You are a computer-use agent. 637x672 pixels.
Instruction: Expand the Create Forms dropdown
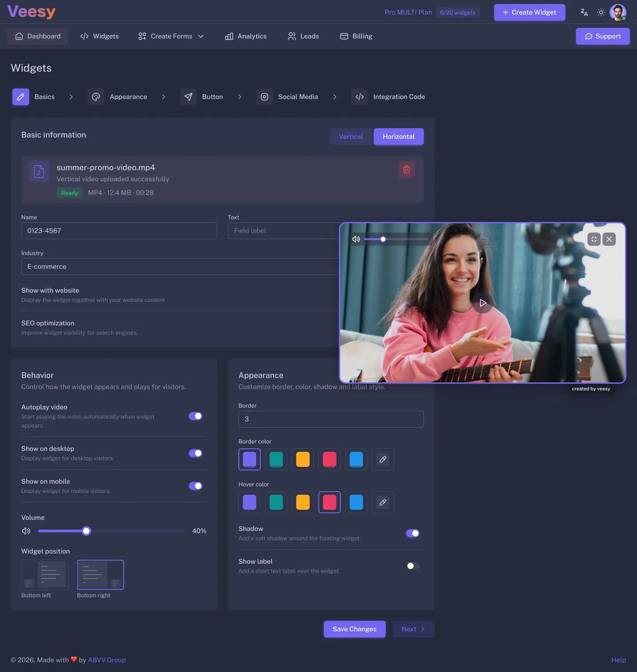click(171, 36)
